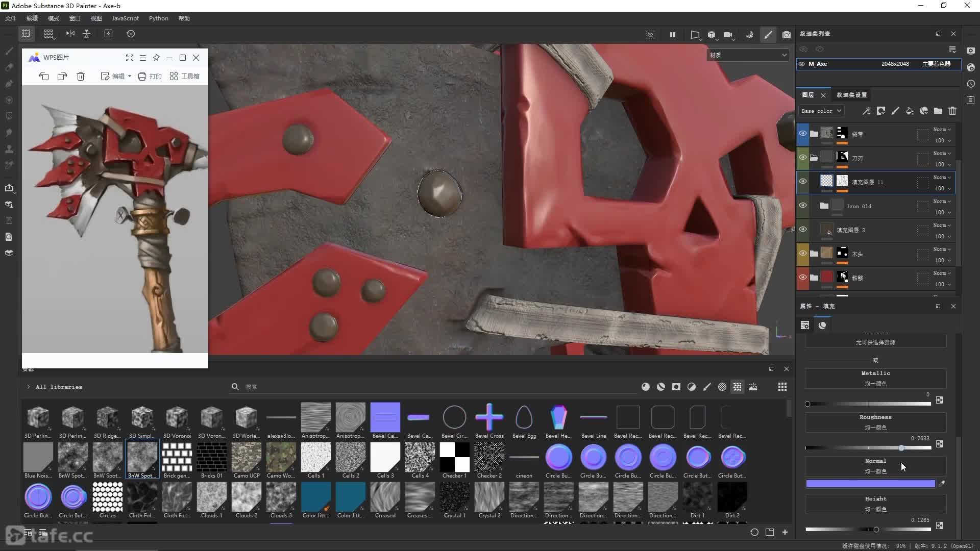Click the Normal 均一颜色 button
The width and height of the screenshot is (980, 551).
click(x=875, y=466)
